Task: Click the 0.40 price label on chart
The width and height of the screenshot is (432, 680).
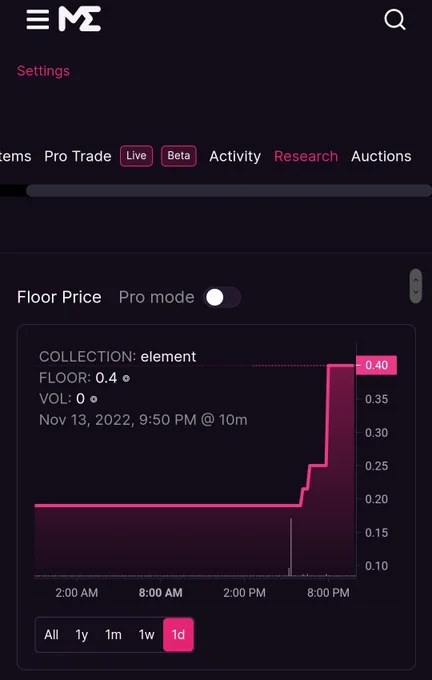Action: coord(376,365)
